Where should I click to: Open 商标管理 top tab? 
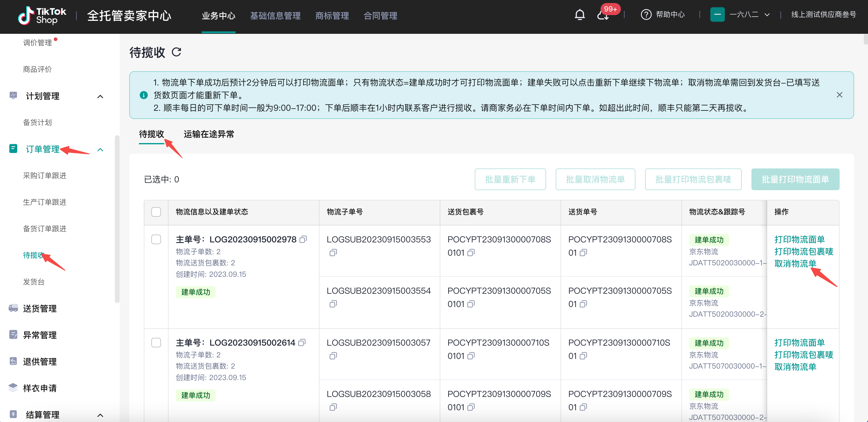point(332,16)
